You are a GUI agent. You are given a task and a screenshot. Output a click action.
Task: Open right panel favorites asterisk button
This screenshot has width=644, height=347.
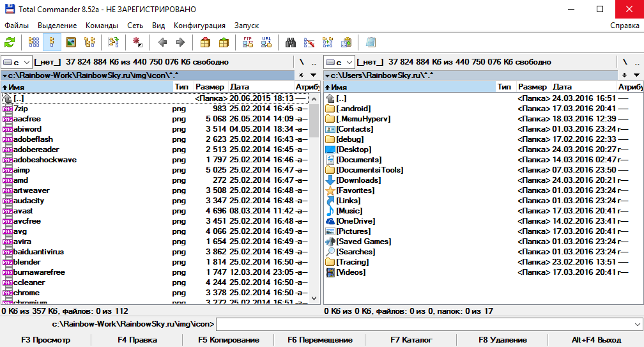click(625, 75)
